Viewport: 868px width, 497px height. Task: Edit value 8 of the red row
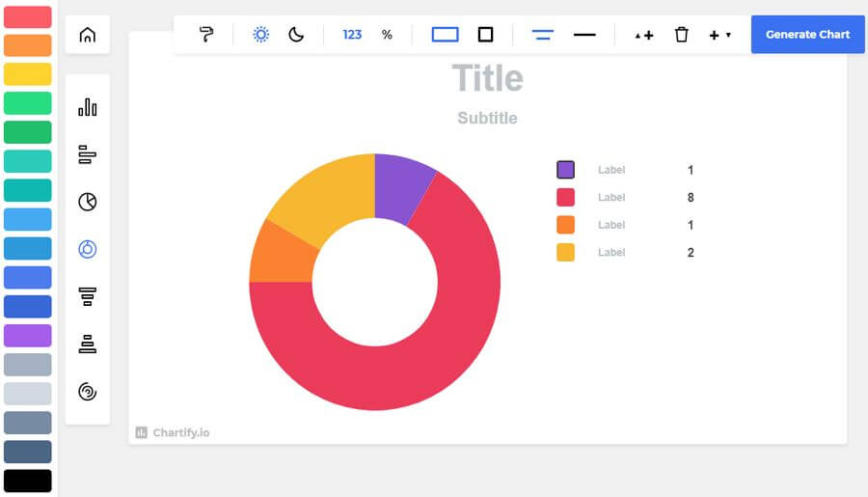(x=691, y=197)
